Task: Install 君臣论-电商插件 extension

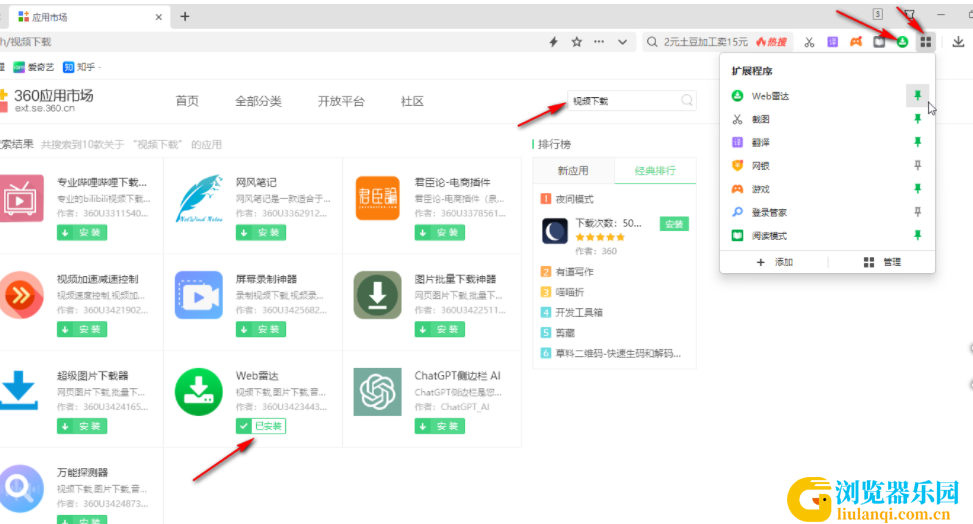Action: click(439, 232)
